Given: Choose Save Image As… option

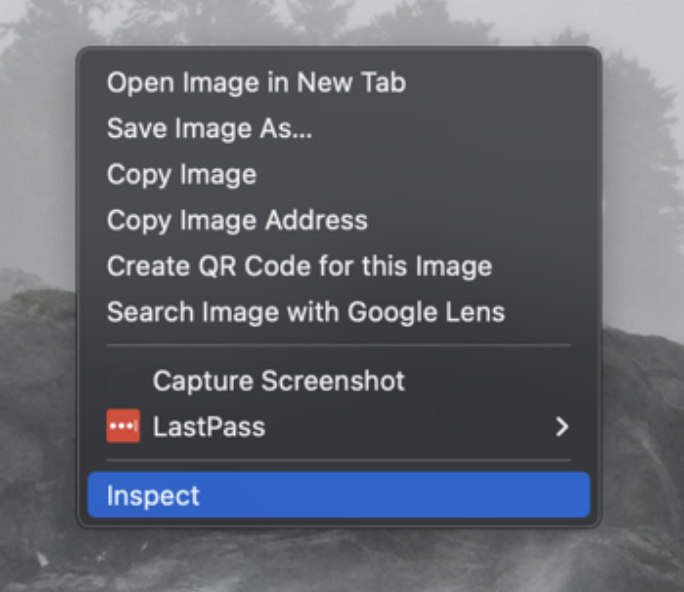Looking at the screenshot, I should [209, 128].
